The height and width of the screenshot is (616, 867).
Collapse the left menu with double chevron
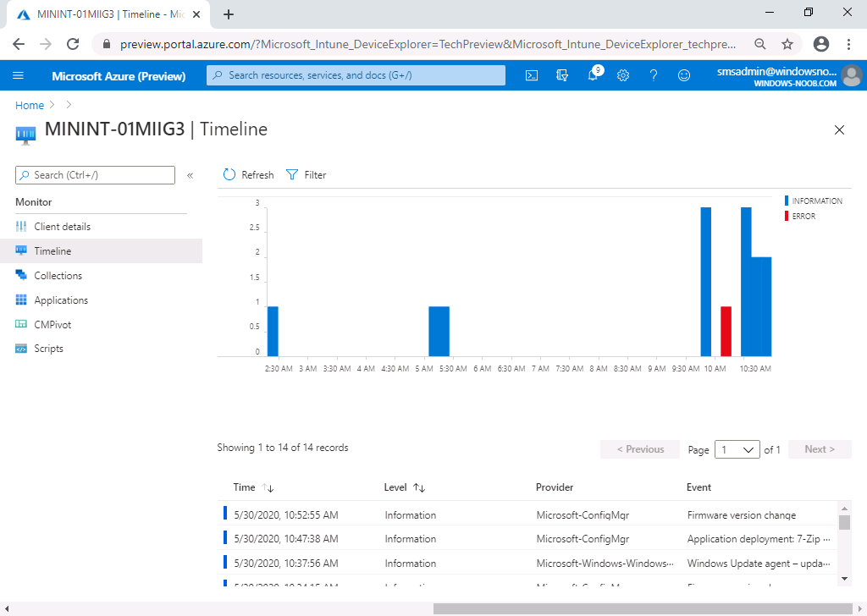pyautogui.click(x=191, y=176)
